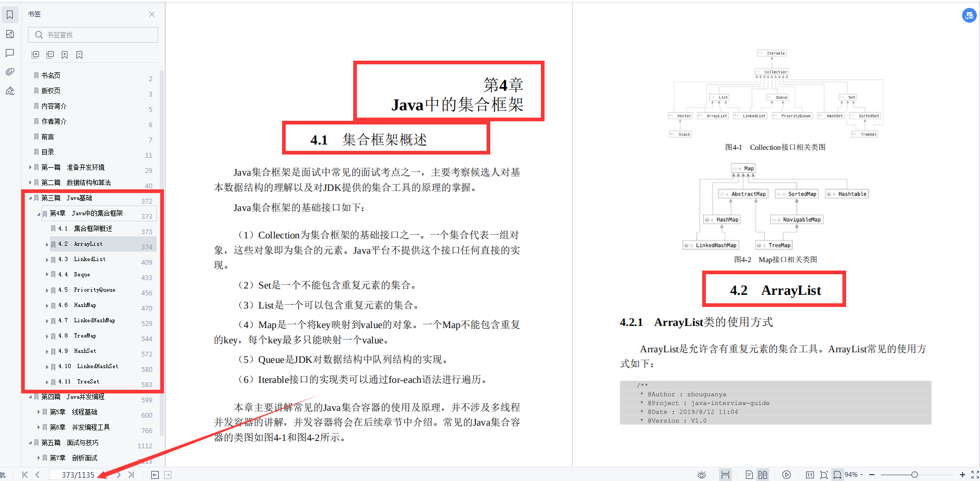Expand 第二篇 数据结构和算法 bookmark

[30, 182]
